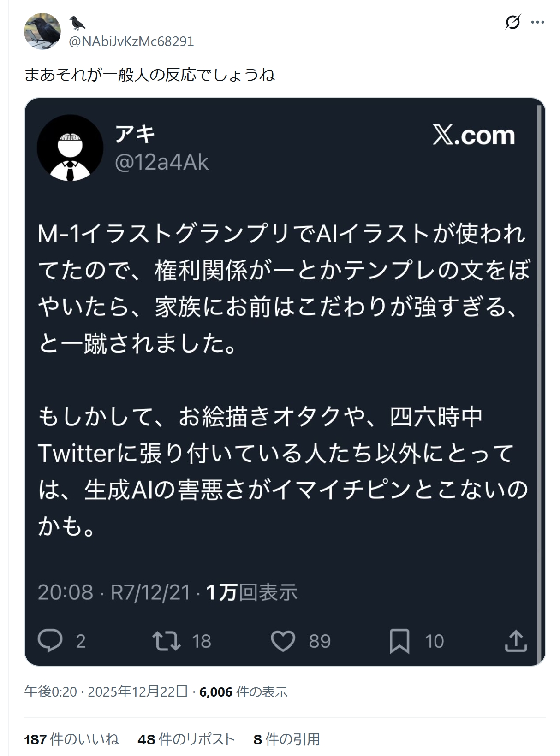Click the share upload icon
The image size is (560, 756).
(516, 641)
